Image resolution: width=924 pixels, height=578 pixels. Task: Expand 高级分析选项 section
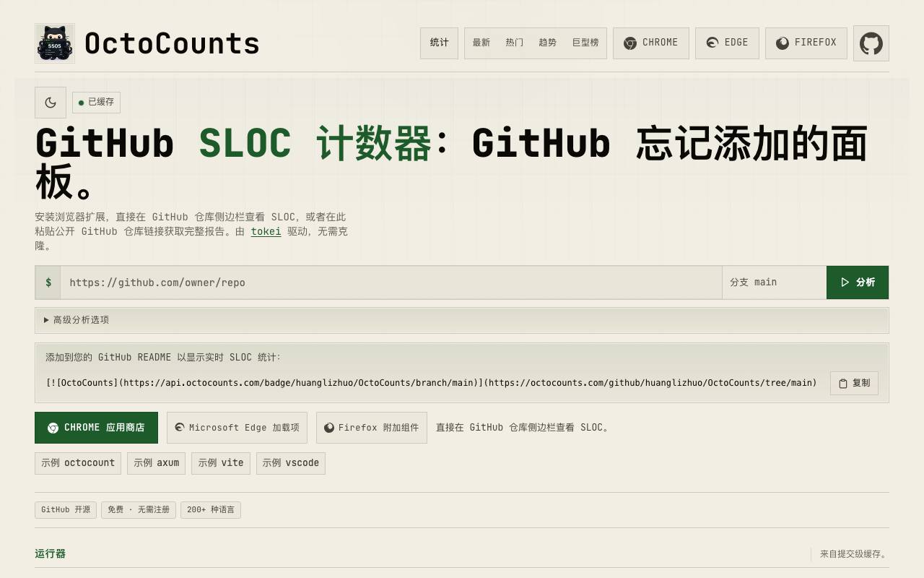[x=462, y=320]
